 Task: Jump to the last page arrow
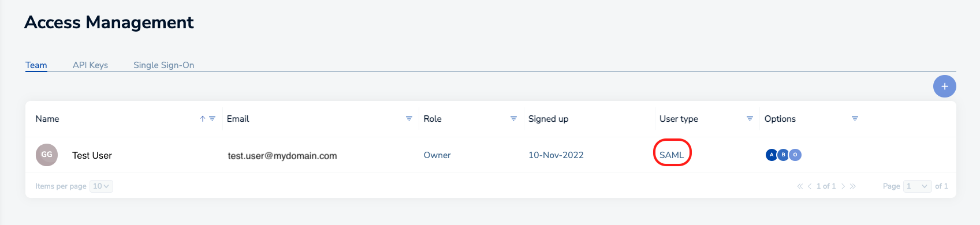(x=853, y=186)
